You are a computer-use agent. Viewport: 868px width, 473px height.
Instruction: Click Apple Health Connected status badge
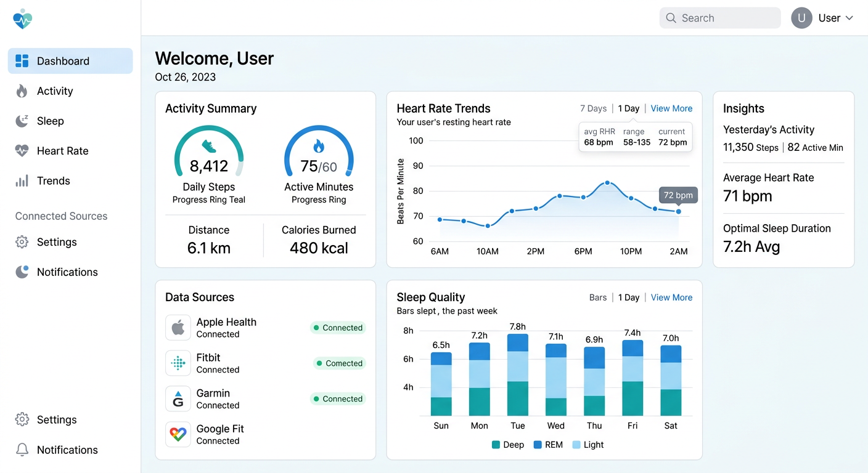coord(338,328)
